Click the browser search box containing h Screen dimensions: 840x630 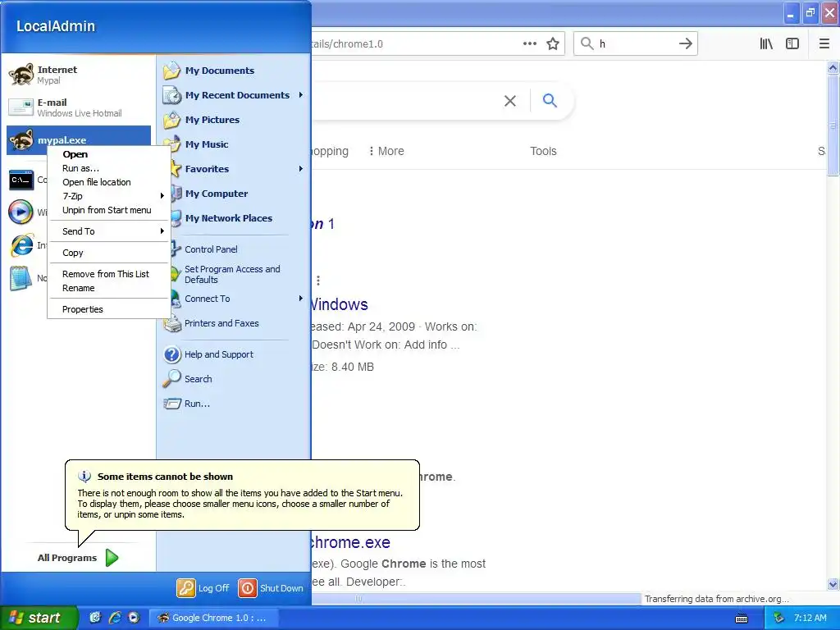[x=637, y=44]
